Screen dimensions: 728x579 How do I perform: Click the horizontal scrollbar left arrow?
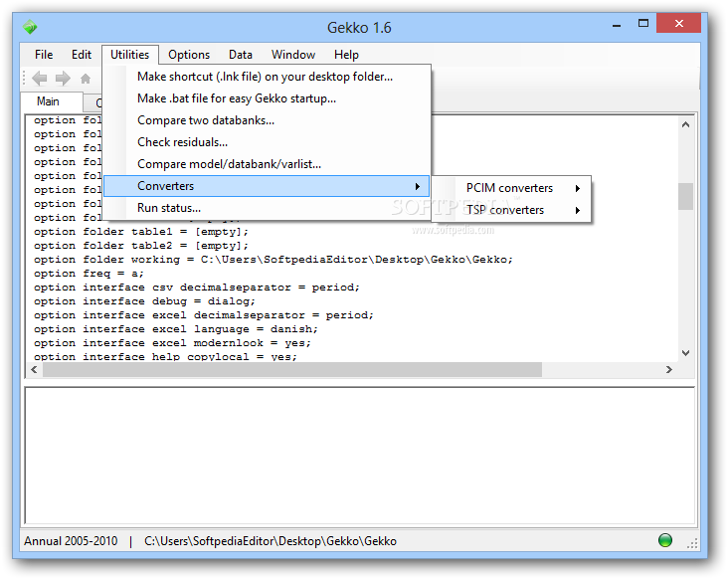click(34, 370)
